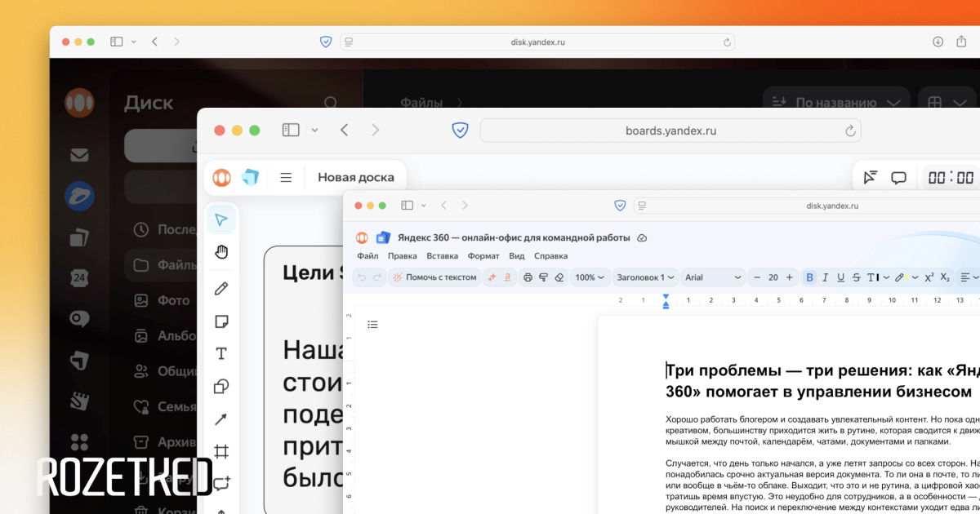Toggle Italic formatting

point(825,277)
